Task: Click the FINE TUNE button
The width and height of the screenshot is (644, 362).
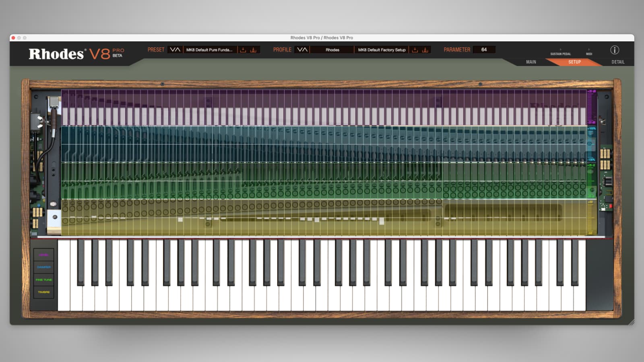Action: click(x=43, y=280)
